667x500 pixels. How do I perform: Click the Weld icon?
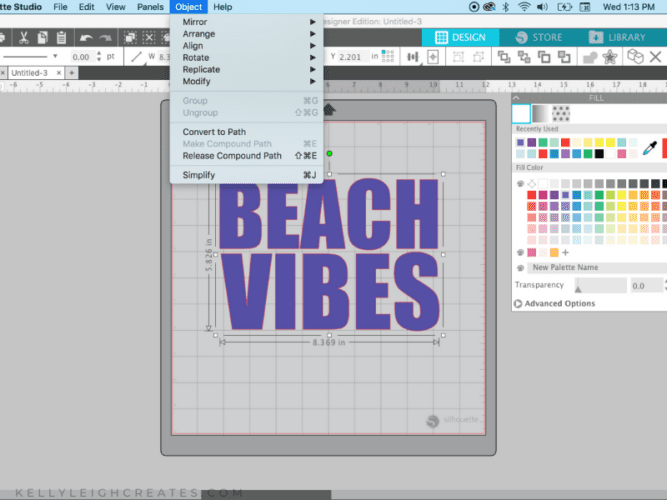click(x=590, y=57)
